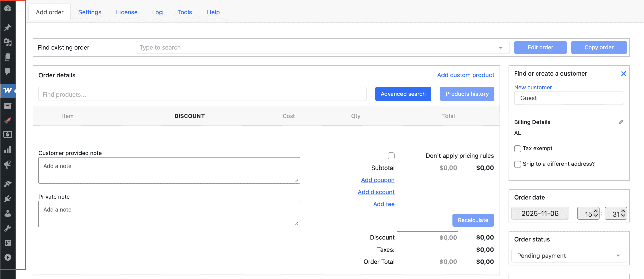Enable the Tax exempt checkbox
644x279 pixels.
pyautogui.click(x=517, y=149)
